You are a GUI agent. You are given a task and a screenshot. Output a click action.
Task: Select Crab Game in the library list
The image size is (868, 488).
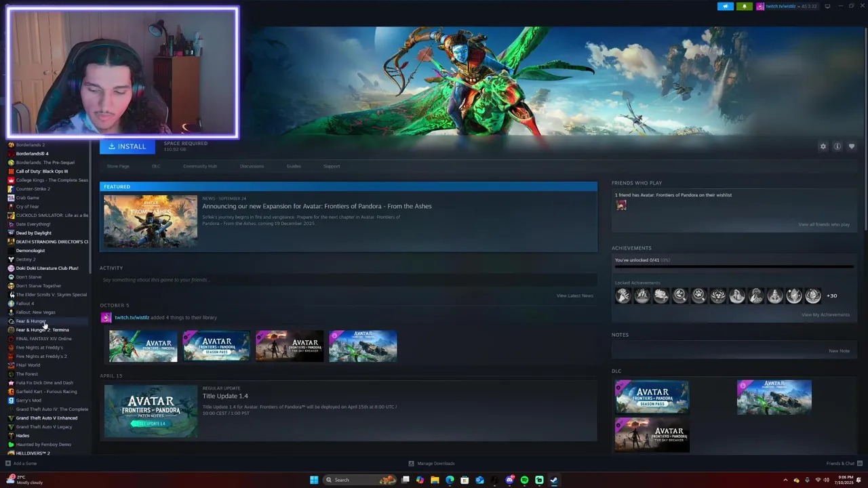27,198
